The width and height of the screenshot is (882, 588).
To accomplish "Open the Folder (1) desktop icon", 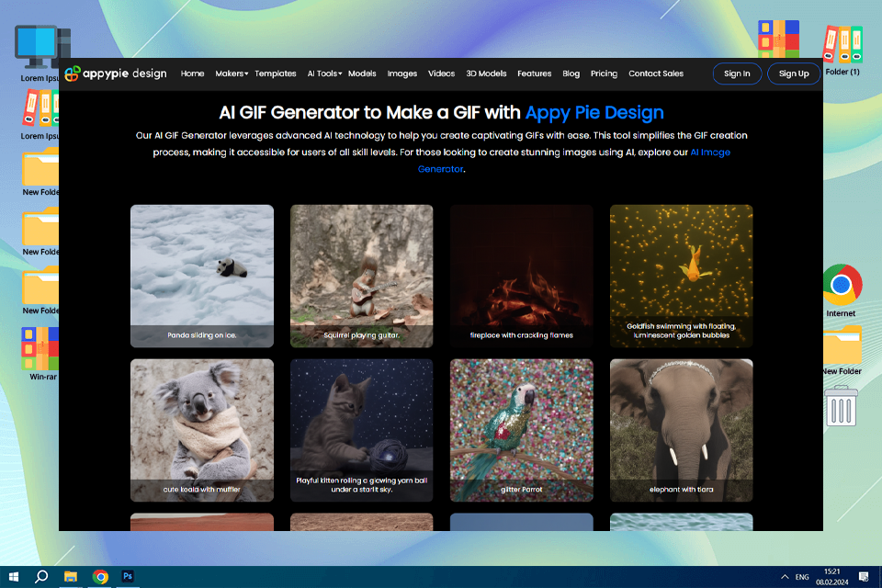I will coord(842,51).
